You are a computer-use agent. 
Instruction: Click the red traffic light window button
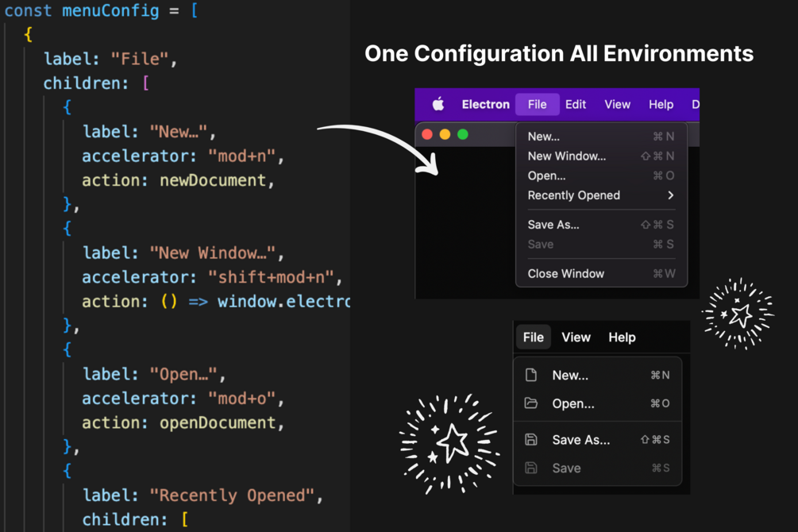tap(427, 134)
